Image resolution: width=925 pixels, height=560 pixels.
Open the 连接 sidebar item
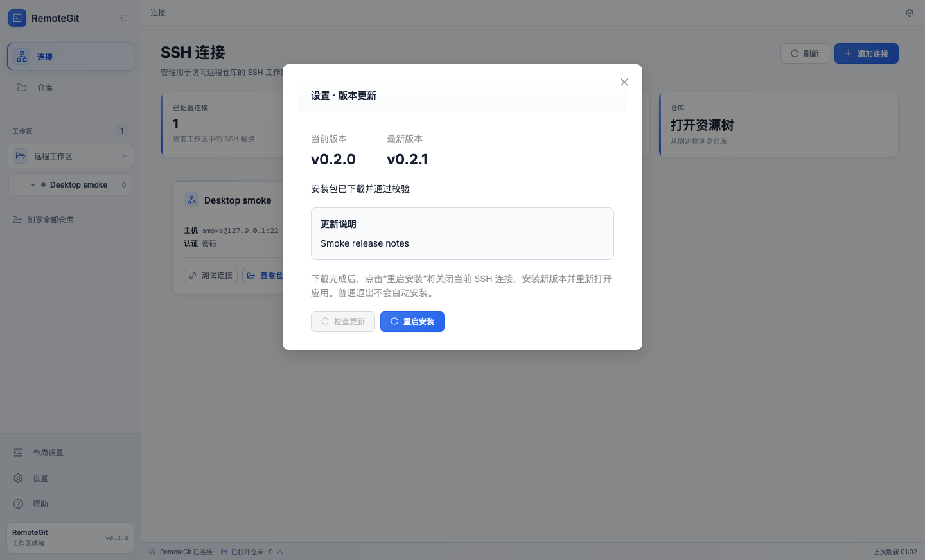[71, 57]
